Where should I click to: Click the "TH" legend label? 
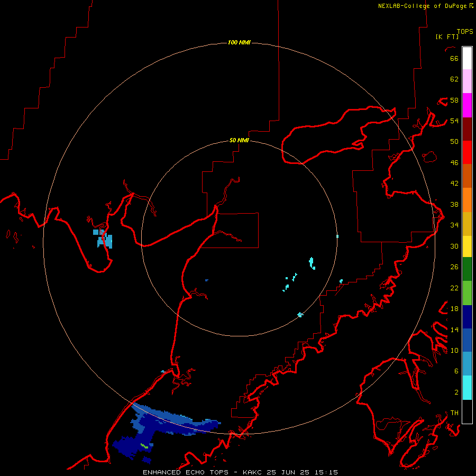(454, 413)
